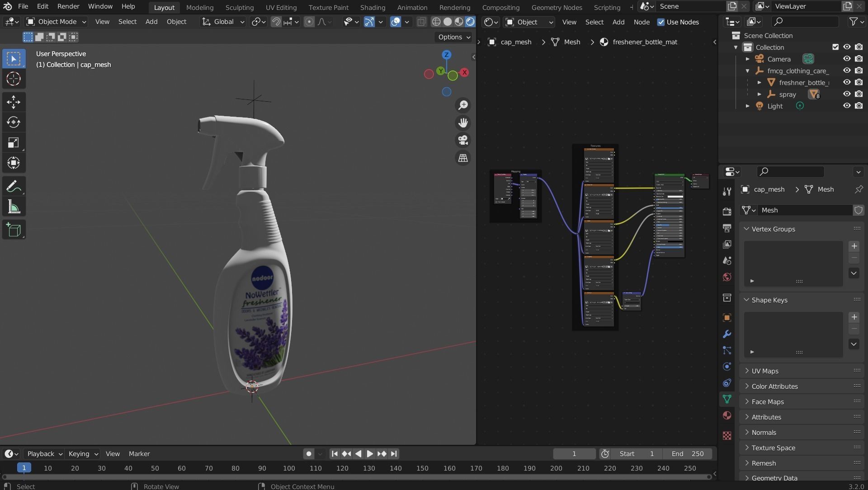Click the viewport zoom magnifier icon
The width and height of the screenshot is (868, 490).
(463, 105)
